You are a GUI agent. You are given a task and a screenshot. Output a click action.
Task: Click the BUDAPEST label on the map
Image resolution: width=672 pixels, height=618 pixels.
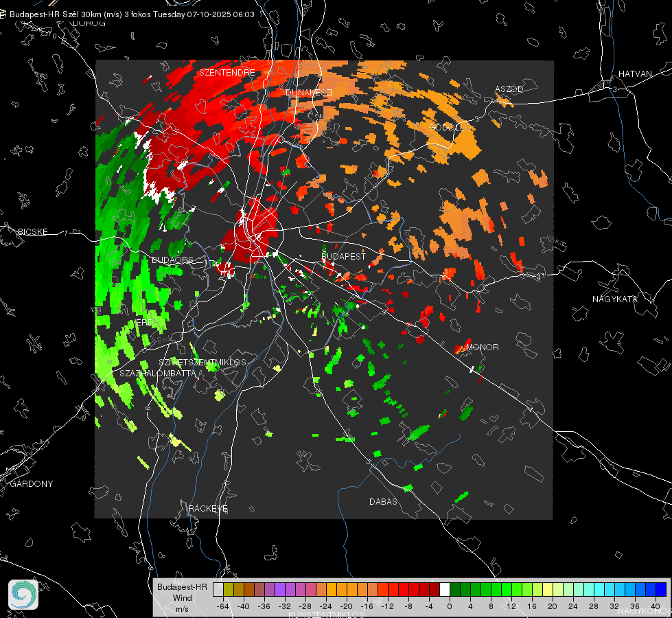click(x=344, y=256)
